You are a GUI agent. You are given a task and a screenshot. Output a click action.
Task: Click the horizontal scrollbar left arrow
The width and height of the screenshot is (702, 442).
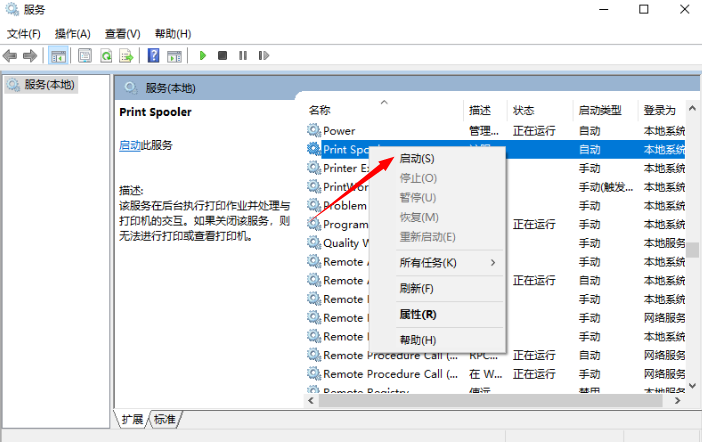[311, 401]
